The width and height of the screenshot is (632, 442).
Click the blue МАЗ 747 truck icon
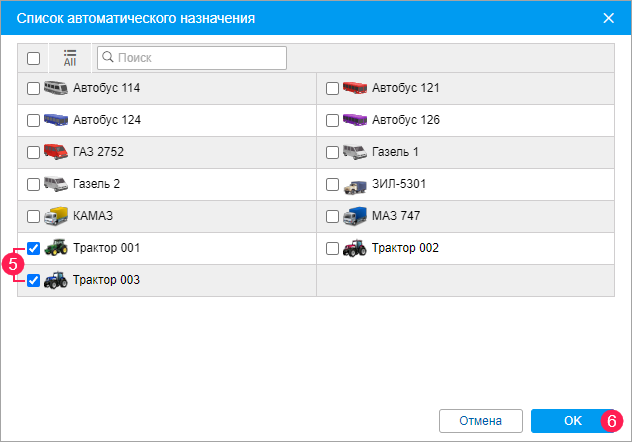355,216
